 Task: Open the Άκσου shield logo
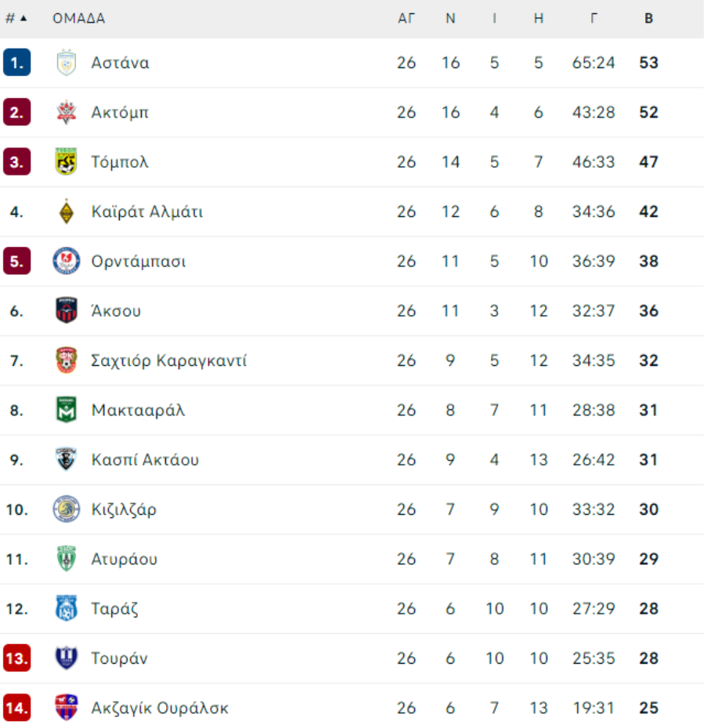(67, 310)
